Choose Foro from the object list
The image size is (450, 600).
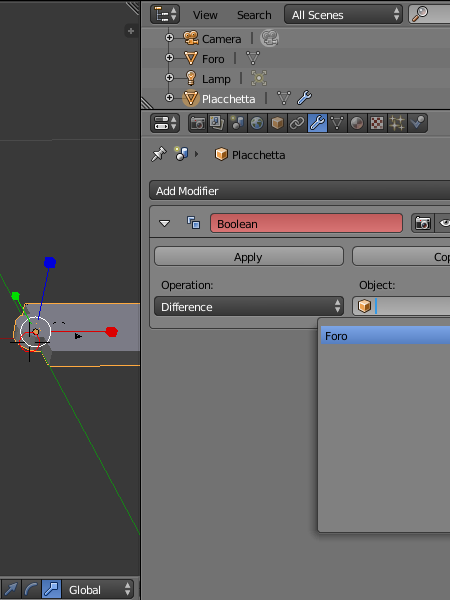[385, 336]
